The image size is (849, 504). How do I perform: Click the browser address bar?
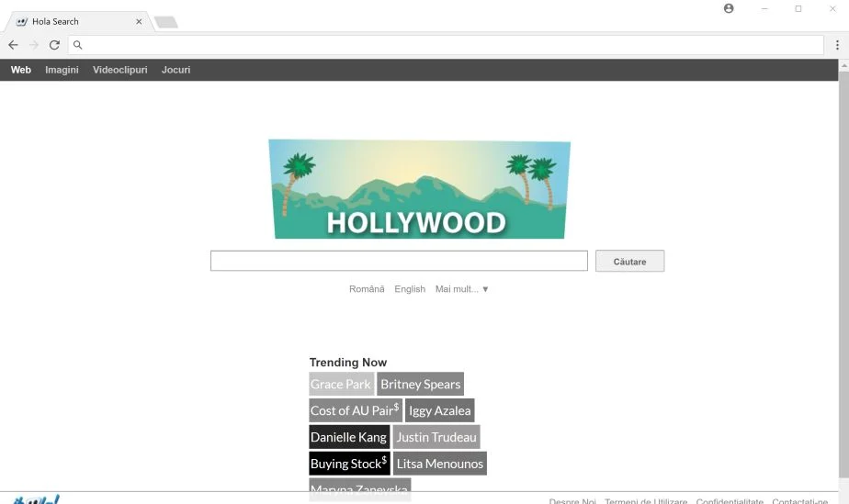(x=446, y=45)
